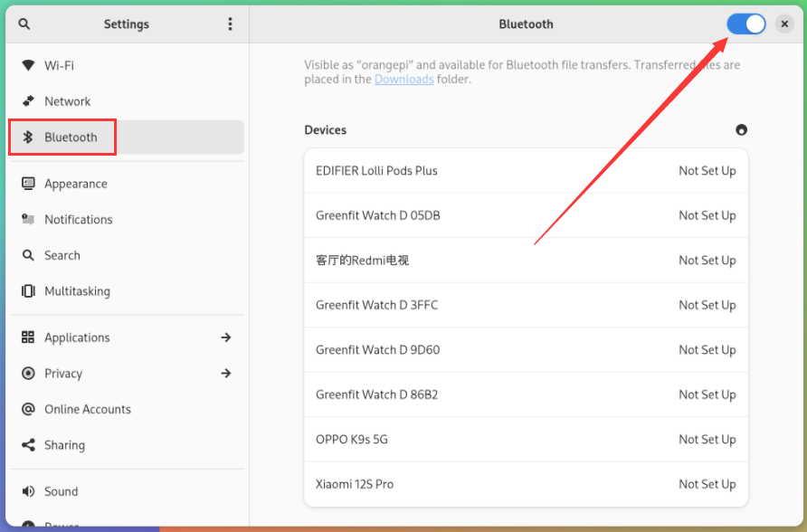Click the Applications grid icon

(x=28, y=337)
